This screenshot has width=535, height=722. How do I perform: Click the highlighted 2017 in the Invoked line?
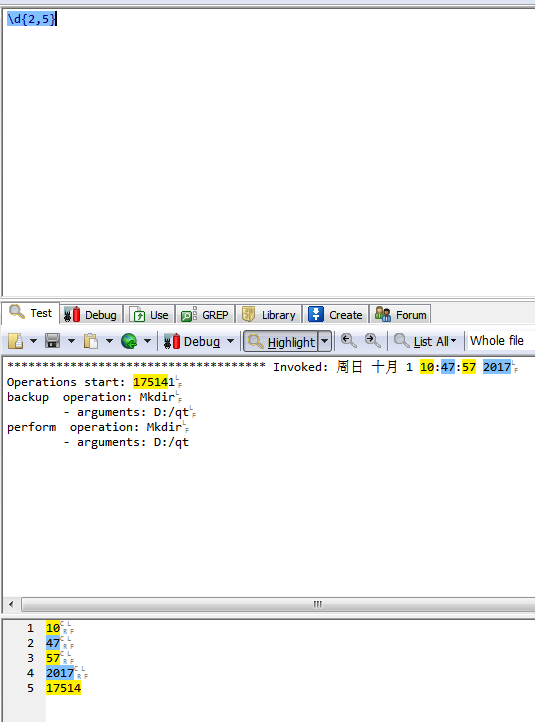coord(497,367)
